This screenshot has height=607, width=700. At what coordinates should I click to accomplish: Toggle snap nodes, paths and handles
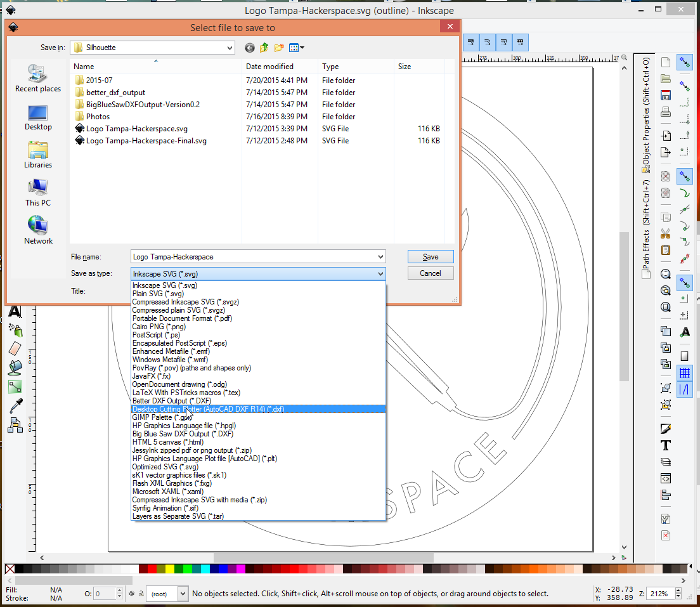[x=684, y=177]
